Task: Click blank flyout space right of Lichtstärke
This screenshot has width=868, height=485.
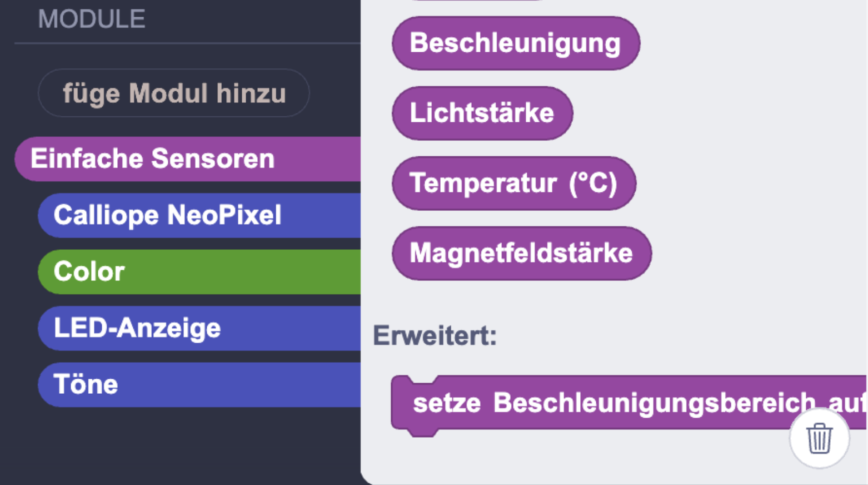Action: [722, 113]
